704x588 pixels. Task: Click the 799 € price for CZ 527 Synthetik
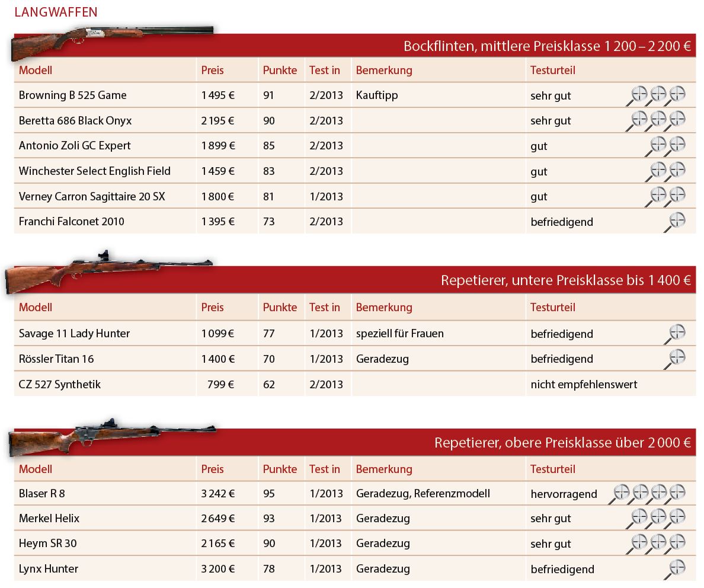pyautogui.click(x=220, y=385)
